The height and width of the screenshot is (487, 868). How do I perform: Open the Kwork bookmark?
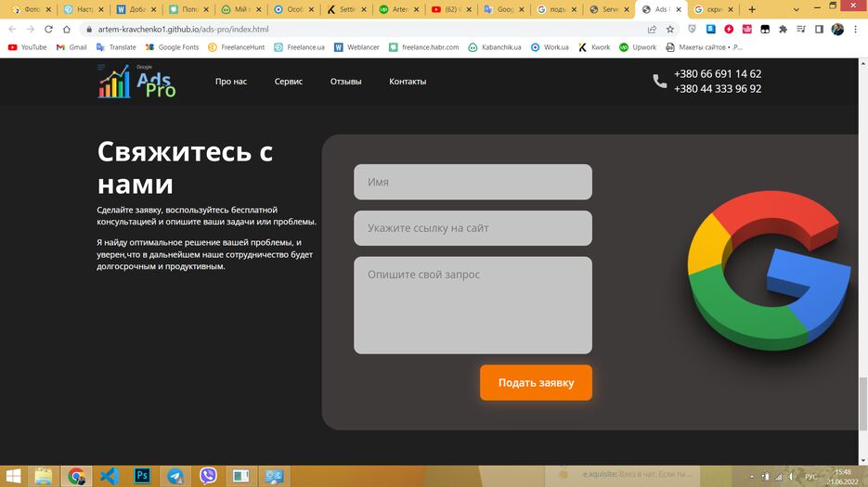[x=594, y=47]
